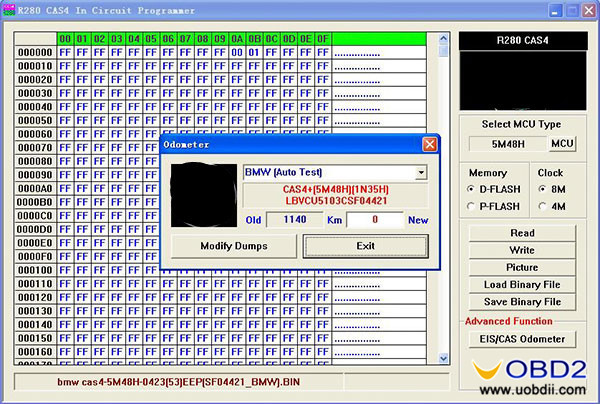Screen dimensions: 600x404
Task: Open the EIS/CAS Odometer function
Action: pos(521,339)
